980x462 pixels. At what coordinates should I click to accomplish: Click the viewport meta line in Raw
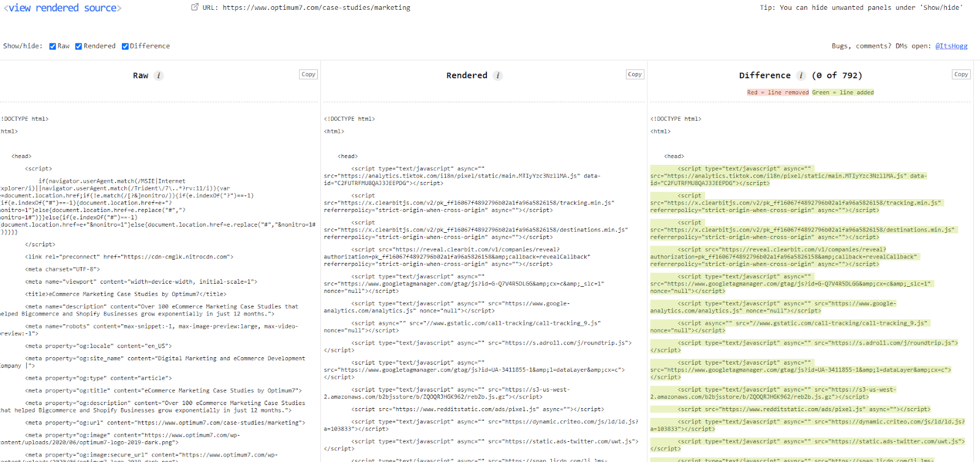click(x=141, y=282)
